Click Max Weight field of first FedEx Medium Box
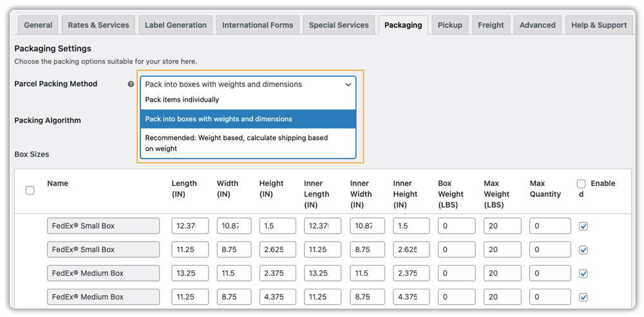The image size is (644, 317). 502,273
